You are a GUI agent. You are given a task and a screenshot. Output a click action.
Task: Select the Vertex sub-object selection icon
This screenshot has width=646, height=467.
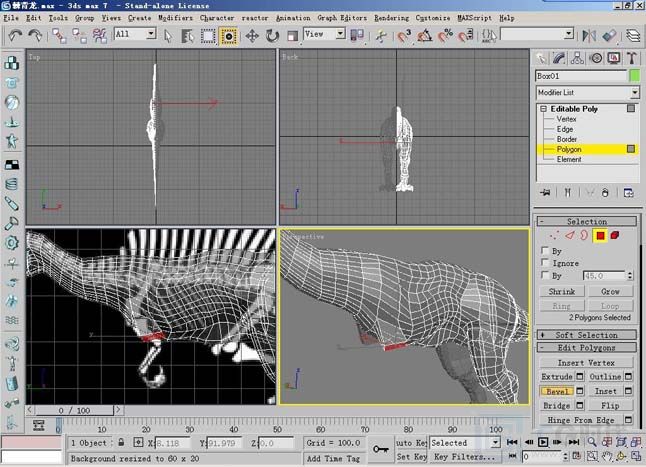point(555,236)
